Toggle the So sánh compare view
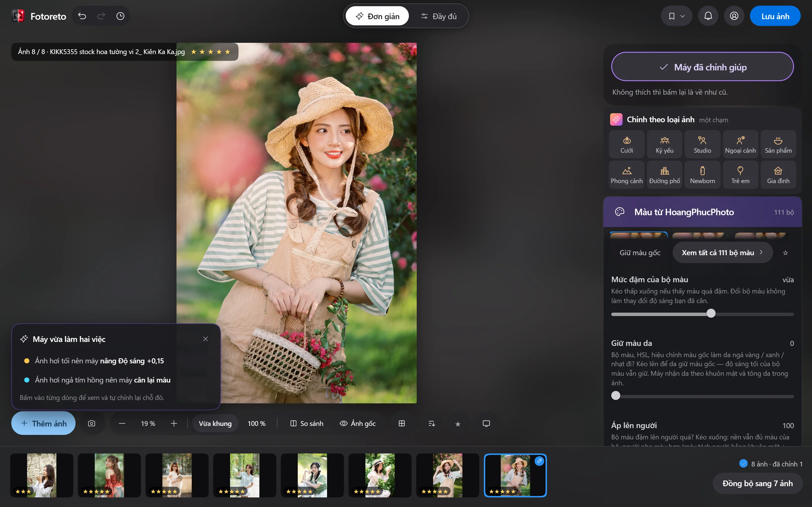812x507 pixels. pos(307,424)
